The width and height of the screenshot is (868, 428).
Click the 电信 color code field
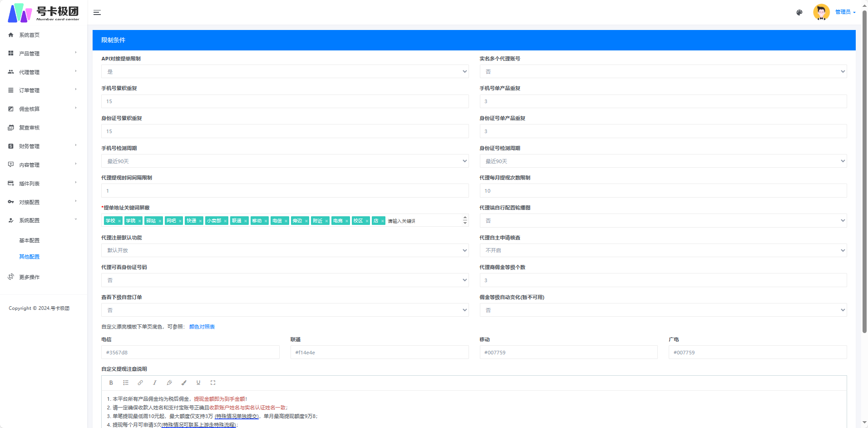click(190, 352)
